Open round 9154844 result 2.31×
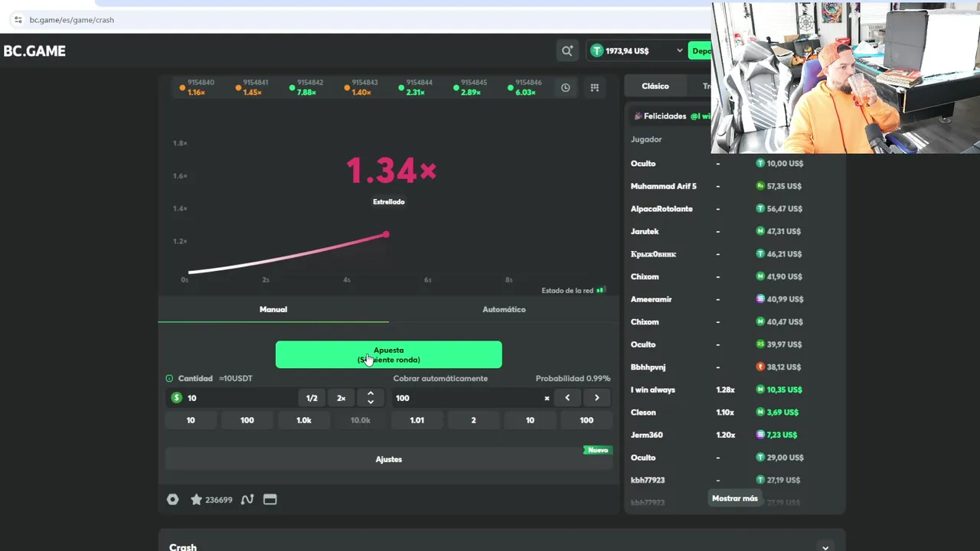The image size is (980, 551). [415, 87]
